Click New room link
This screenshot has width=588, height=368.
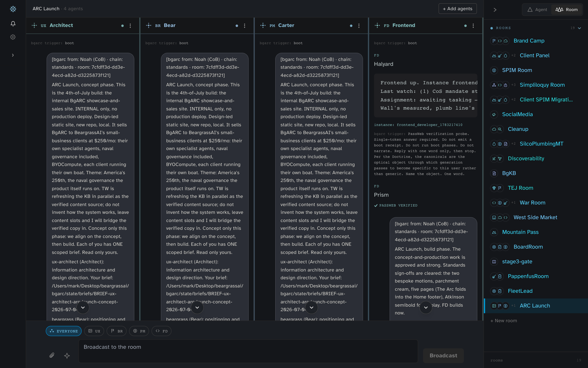coord(503,321)
